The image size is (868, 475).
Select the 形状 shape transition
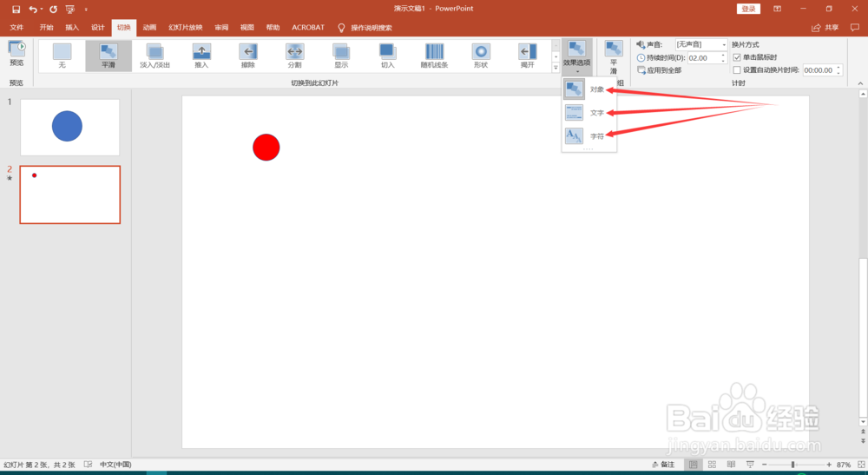pos(481,56)
